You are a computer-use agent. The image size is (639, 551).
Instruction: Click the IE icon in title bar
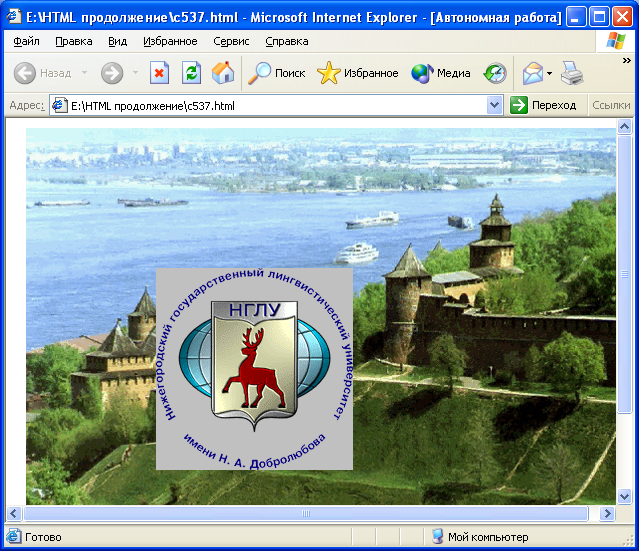tap(13, 16)
